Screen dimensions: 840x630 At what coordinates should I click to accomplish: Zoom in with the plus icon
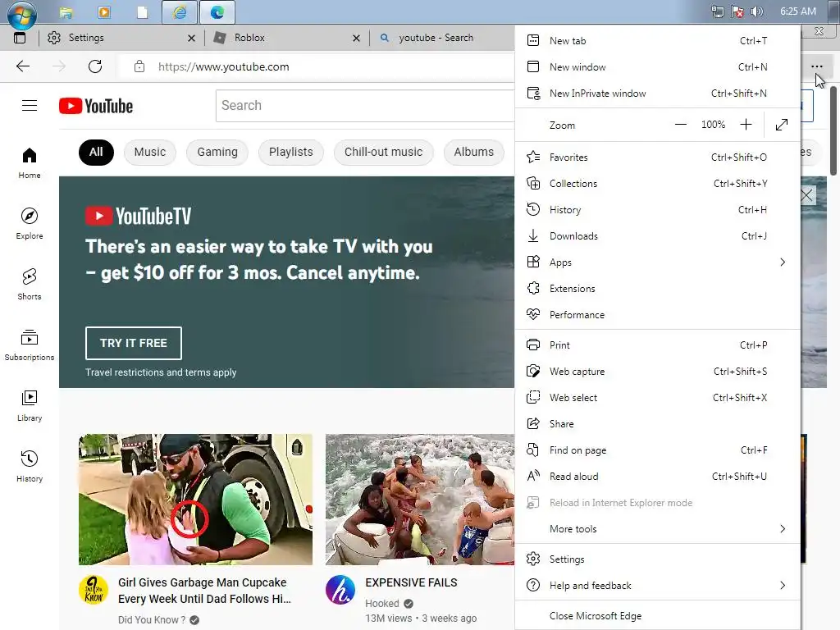(746, 125)
